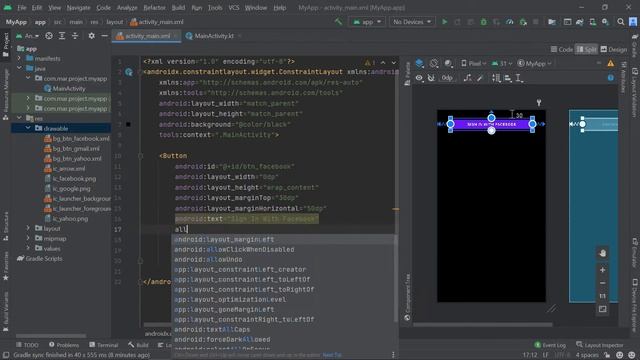Viewport: 640px width, 360px height.
Task: Click the Align icon in design toolbar
Action: pos(508,78)
